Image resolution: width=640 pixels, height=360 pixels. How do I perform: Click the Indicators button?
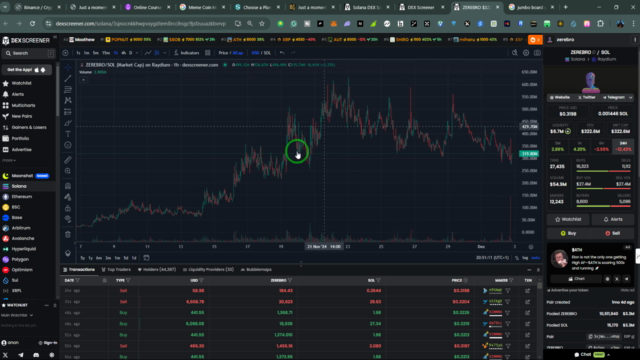(x=187, y=53)
